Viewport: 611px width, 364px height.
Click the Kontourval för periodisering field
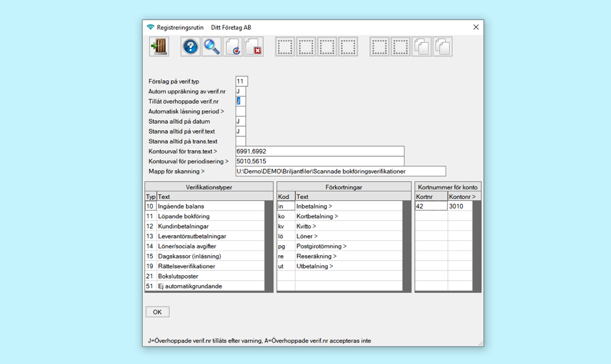(x=320, y=161)
